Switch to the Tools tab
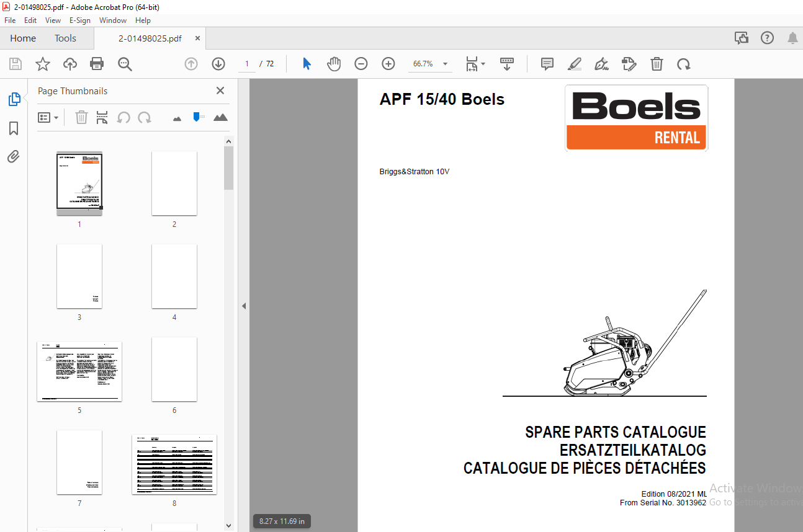The width and height of the screenshot is (803, 532). (x=65, y=38)
